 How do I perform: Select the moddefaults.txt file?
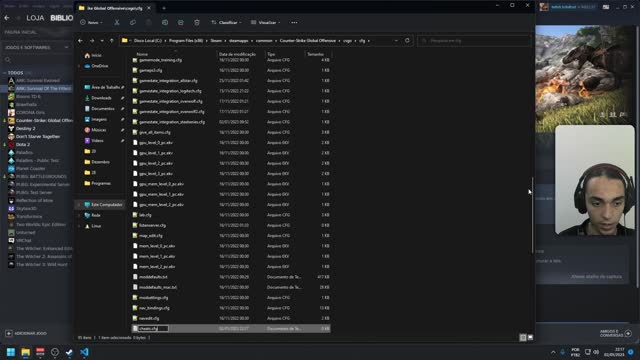click(x=153, y=277)
